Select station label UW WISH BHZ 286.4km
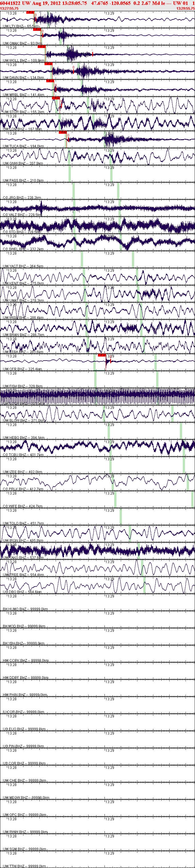 [23, 318]
